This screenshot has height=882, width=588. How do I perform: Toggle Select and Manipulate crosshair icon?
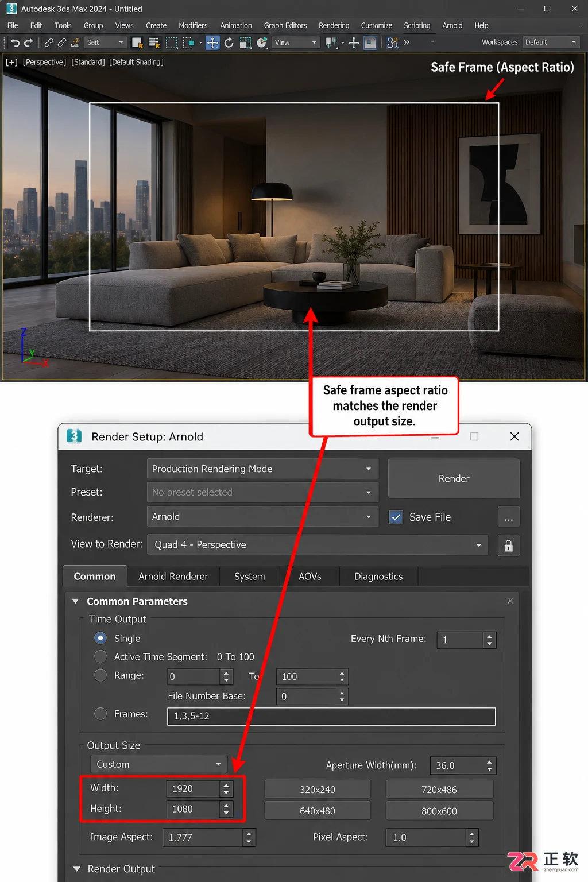[354, 42]
